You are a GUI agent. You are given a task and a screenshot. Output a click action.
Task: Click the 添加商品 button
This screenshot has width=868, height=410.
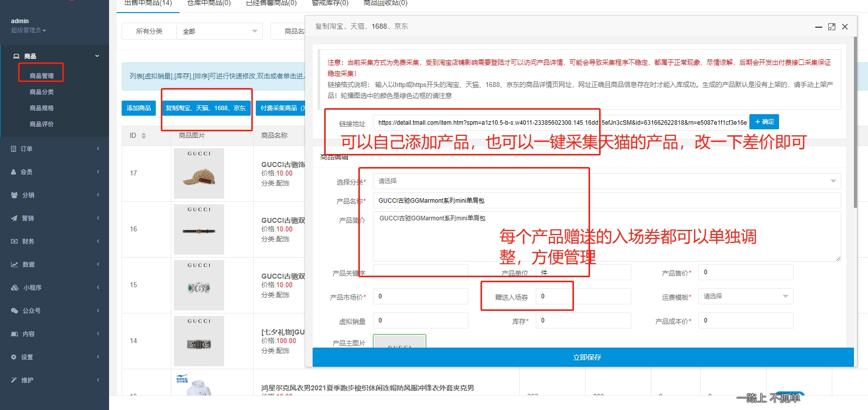tap(139, 108)
